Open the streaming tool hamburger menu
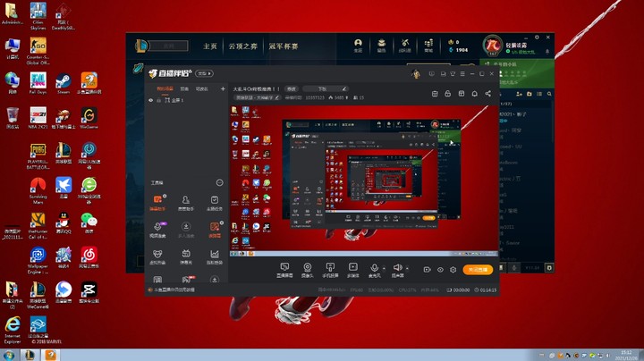Viewport: 644px width, 361px height. coord(462,74)
